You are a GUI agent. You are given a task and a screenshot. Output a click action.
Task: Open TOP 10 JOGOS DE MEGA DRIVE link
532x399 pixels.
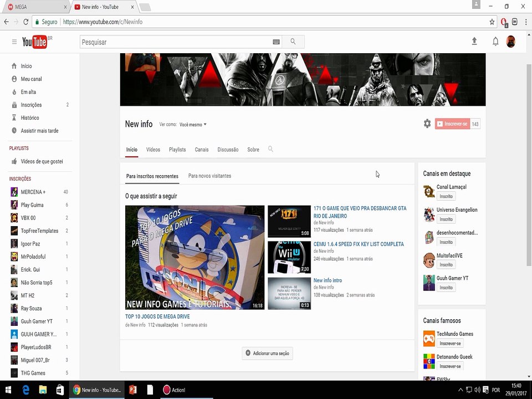point(157,316)
